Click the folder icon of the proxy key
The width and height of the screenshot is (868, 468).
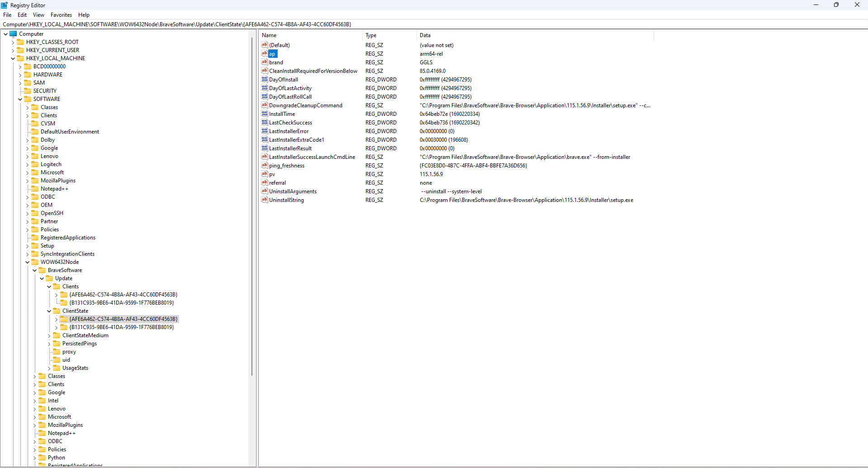(x=57, y=352)
